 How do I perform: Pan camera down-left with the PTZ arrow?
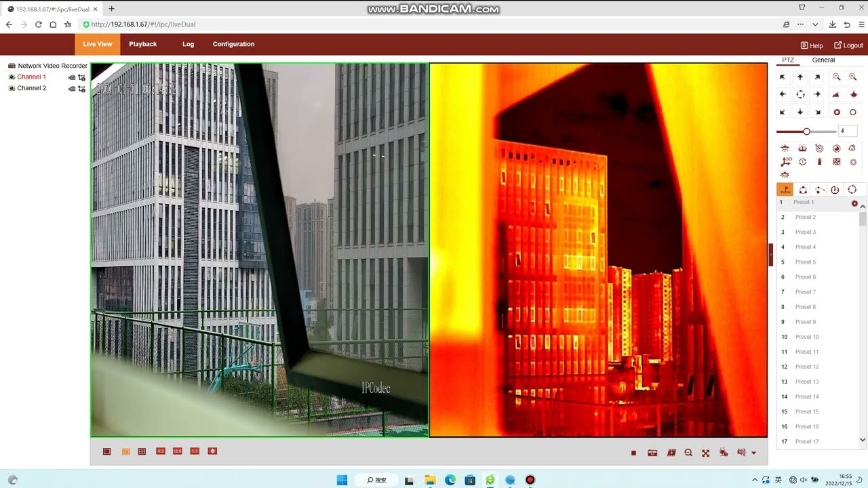(x=783, y=112)
